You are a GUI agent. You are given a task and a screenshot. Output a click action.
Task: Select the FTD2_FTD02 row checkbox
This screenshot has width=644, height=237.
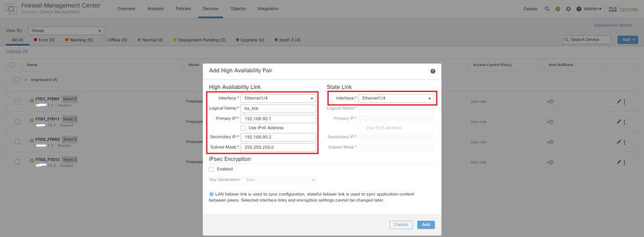[17, 142]
